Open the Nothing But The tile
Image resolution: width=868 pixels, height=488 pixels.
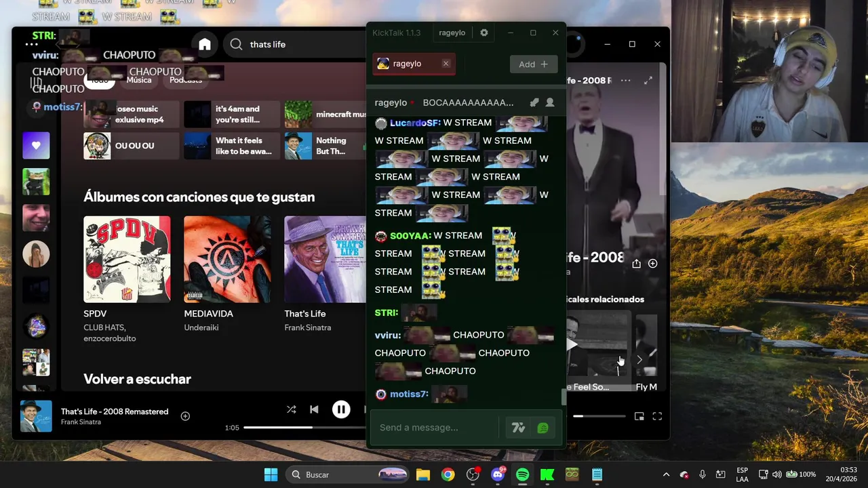[325, 146]
